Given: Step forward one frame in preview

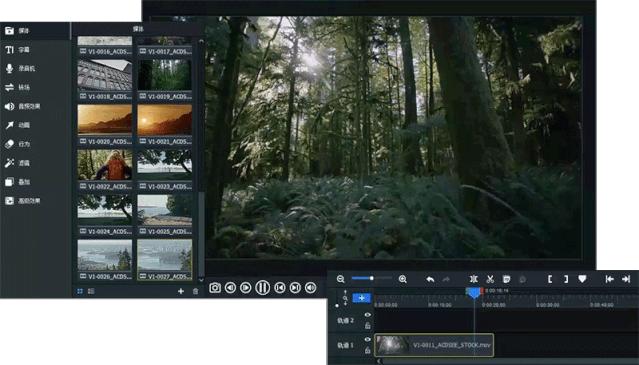Looking at the screenshot, I should pos(246,288).
